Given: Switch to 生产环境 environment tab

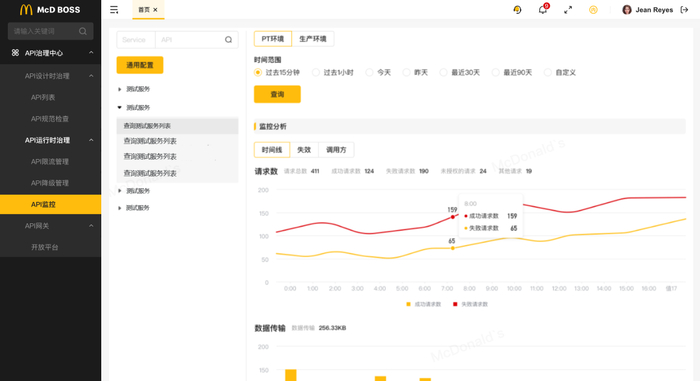Looking at the screenshot, I should point(312,39).
